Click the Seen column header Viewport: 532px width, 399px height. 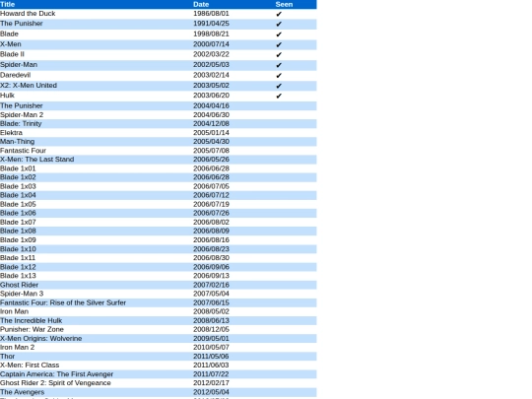[284, 4]
